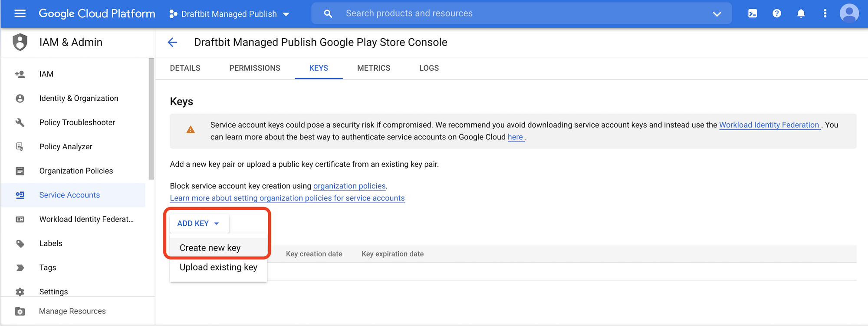
Task: Click the ADD KEY dropdown button
Action: [199, 223]
